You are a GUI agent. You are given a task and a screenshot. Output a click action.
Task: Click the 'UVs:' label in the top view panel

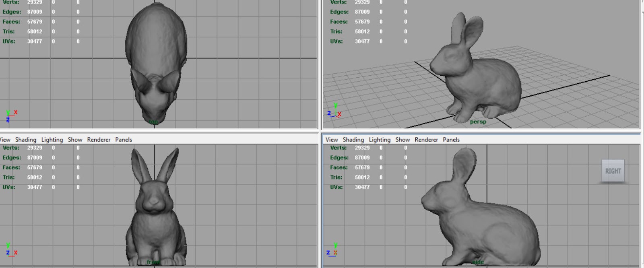9,41
